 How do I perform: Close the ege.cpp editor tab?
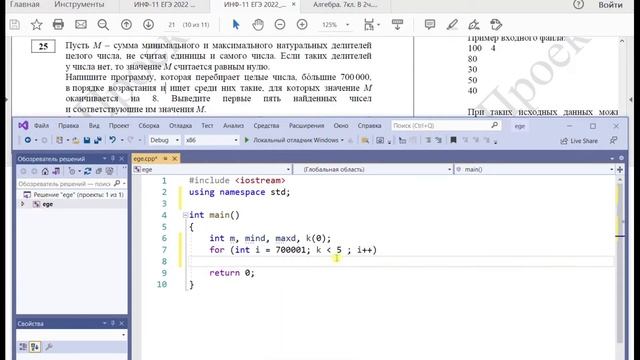[175, 159]
